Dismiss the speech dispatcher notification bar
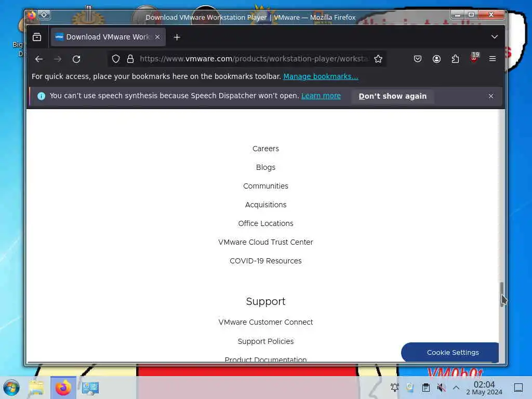 click(491, 96)
